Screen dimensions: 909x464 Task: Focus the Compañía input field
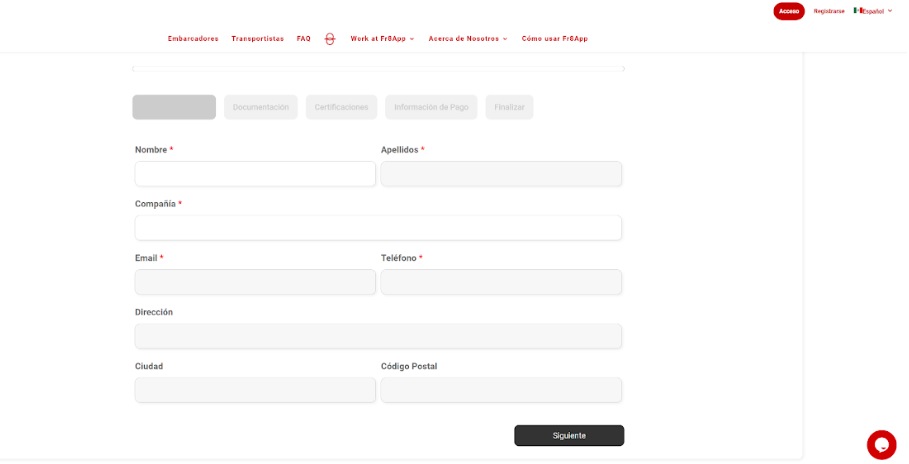(379, 228)
